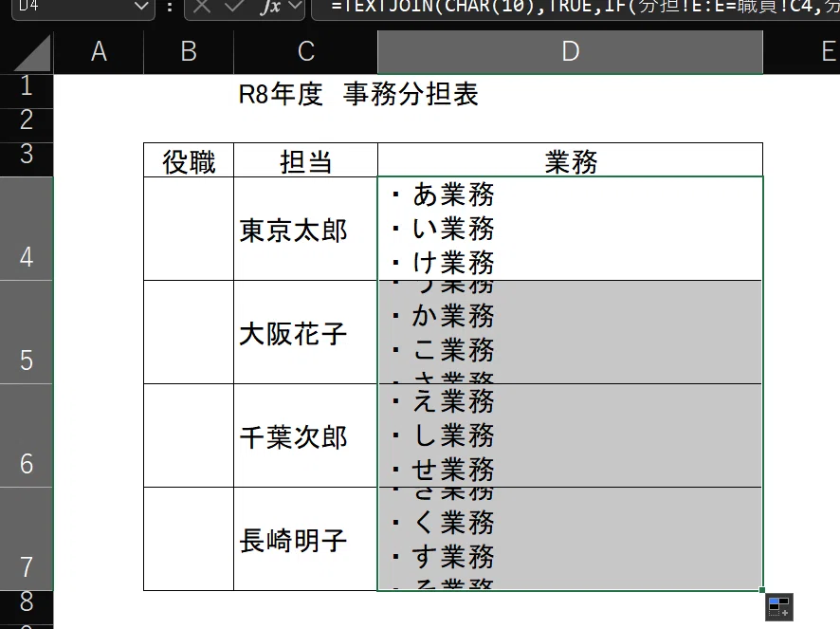Click the fill handle at selection corner
The image size is (840, 629).
[x=762, y=590]
